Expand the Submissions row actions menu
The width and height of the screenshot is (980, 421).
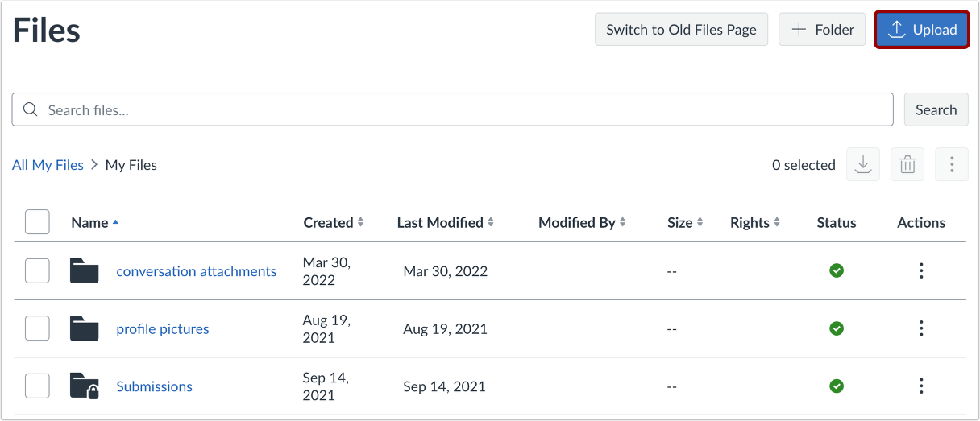pyautogui.click(x=921, y=386)
